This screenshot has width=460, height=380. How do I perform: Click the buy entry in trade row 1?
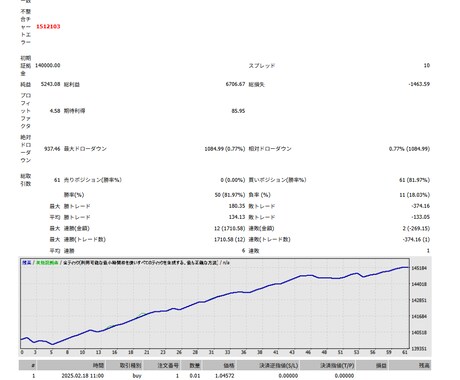(x=137, y=376)
